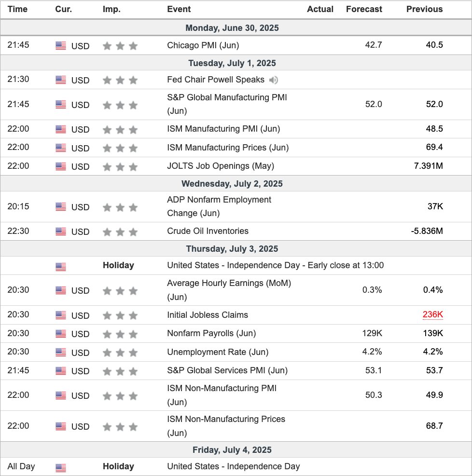472x476 pixels.
Task: Click the US flag on the July 4 holiday row
Action: [x=60, y=466]
